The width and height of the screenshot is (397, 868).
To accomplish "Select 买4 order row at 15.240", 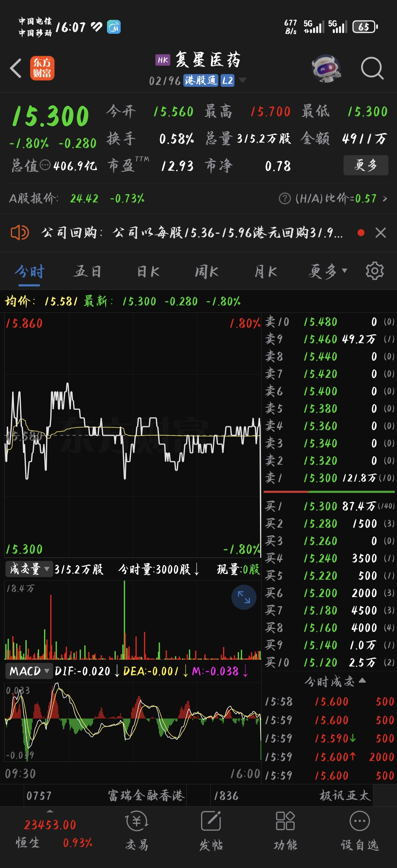I will [x=329, y=558].
